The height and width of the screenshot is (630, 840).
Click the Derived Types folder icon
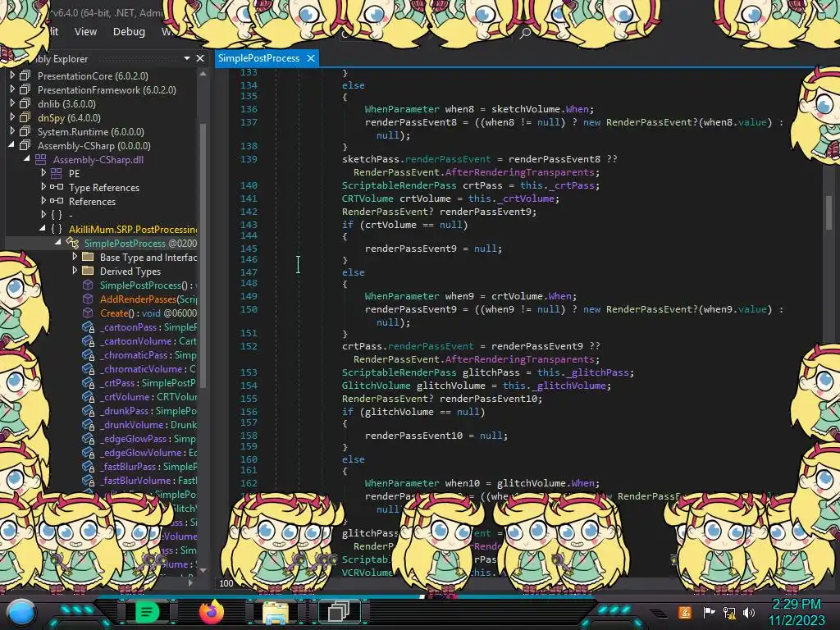tap(87, 271)
